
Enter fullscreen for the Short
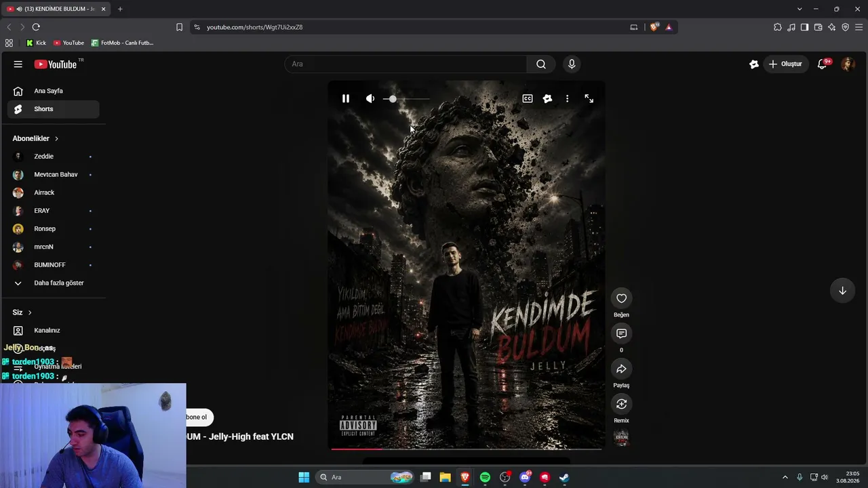coord(589,99)
